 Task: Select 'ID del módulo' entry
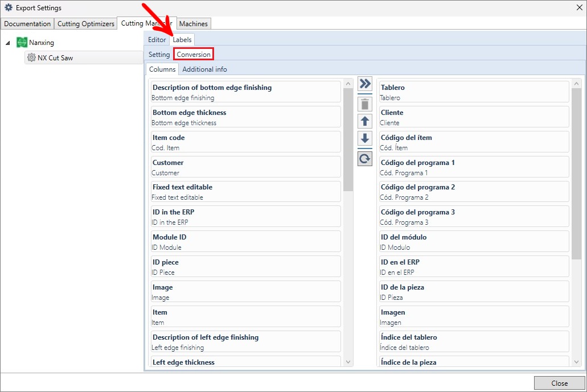474,241
